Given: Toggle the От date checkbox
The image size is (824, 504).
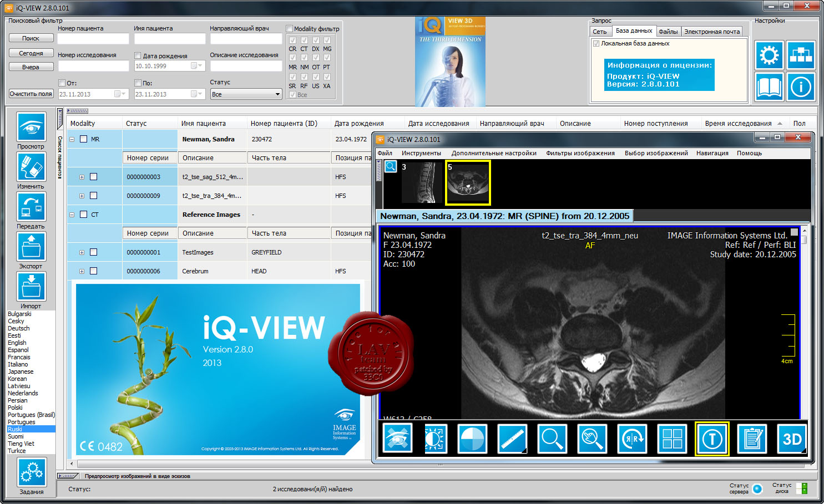Looking at the screenshot, I should [x=62, y=83].
